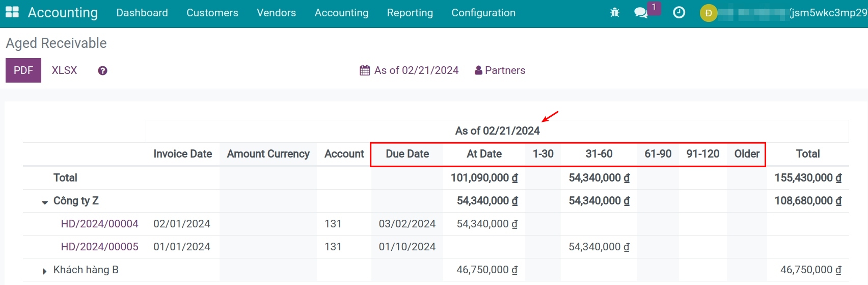This screenshot has width=868, height=285.
Task: Export the report as XLSX
Action: (64, 70)
